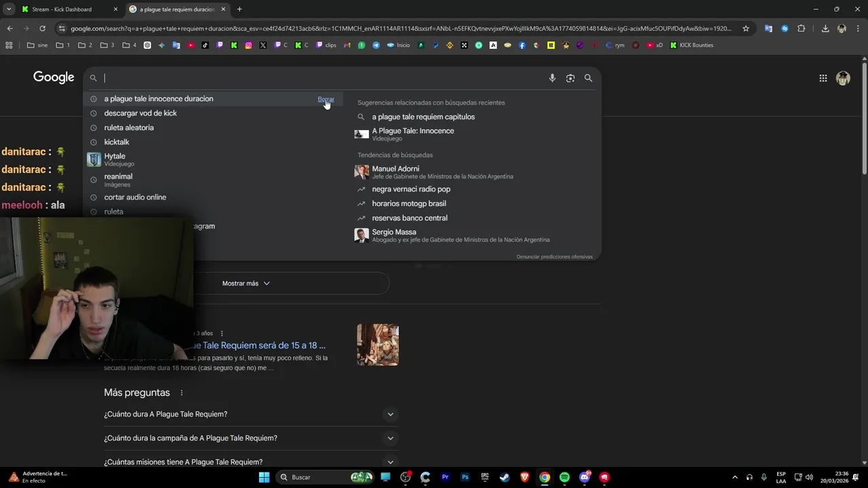Focus the Google search input field
The image size is (868, 488).
[x=322, y=78]
